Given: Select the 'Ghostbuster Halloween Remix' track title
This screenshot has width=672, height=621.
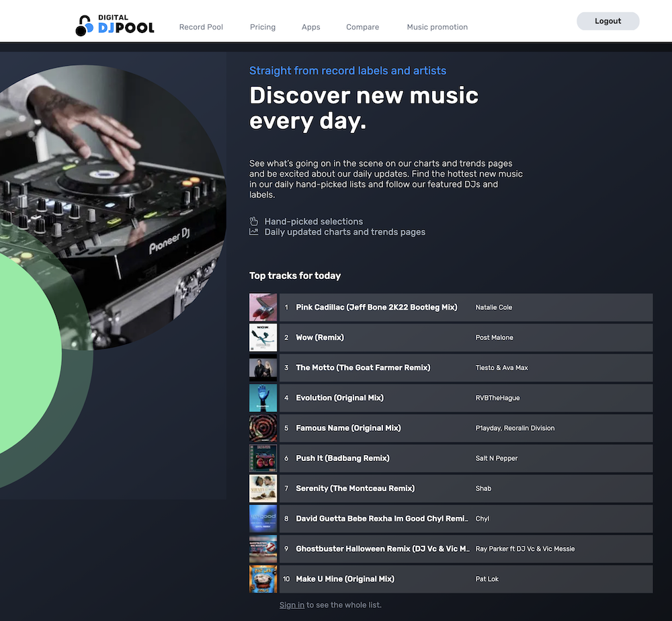Looking at the screenshot, I should (383, 548).
